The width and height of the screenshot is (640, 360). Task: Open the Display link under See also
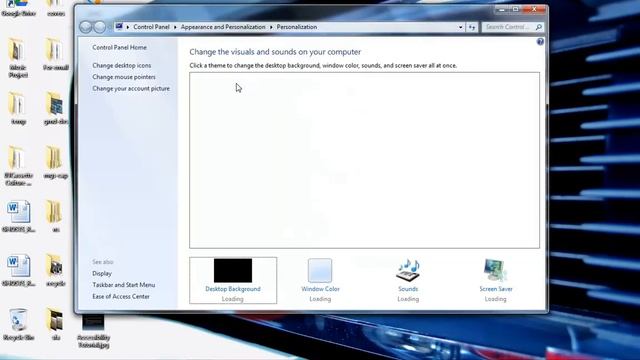(x=102, y=273)
